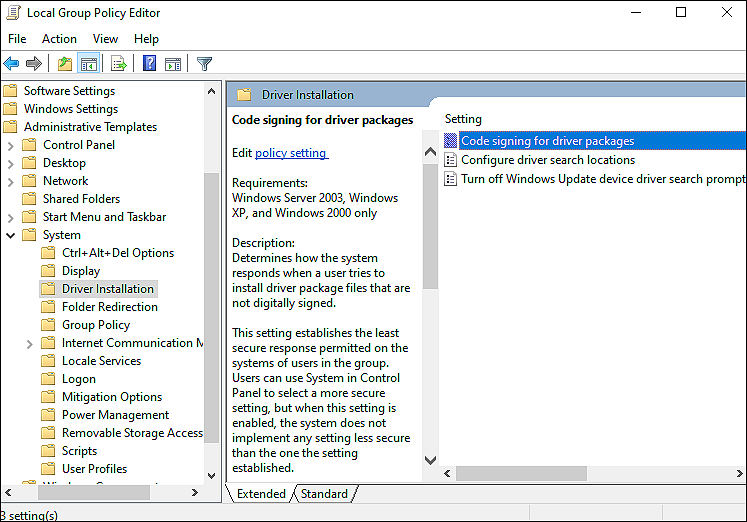The width and height of the screenshot is (747, 522).
Task: Click the Setting column header
Action: (463, 119)
